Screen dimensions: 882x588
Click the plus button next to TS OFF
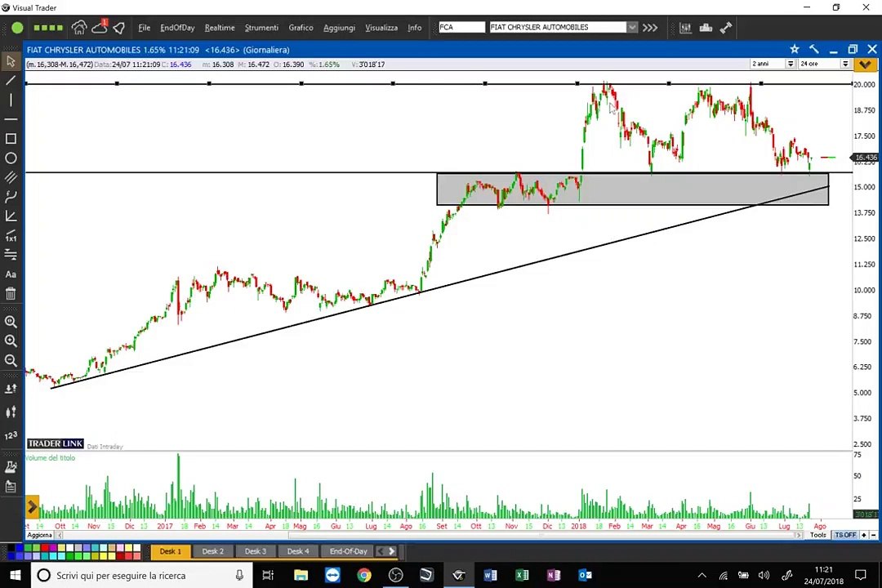[x=864, y=535]
